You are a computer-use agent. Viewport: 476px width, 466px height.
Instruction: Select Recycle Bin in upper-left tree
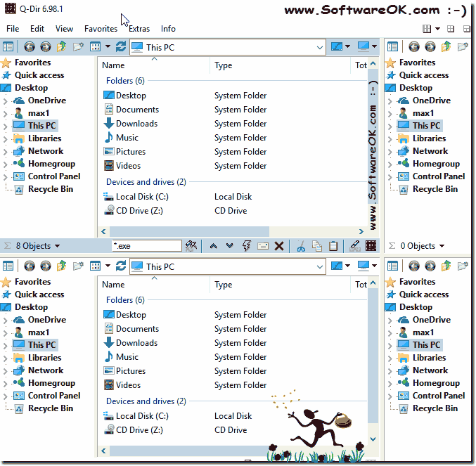coord(51,189)
